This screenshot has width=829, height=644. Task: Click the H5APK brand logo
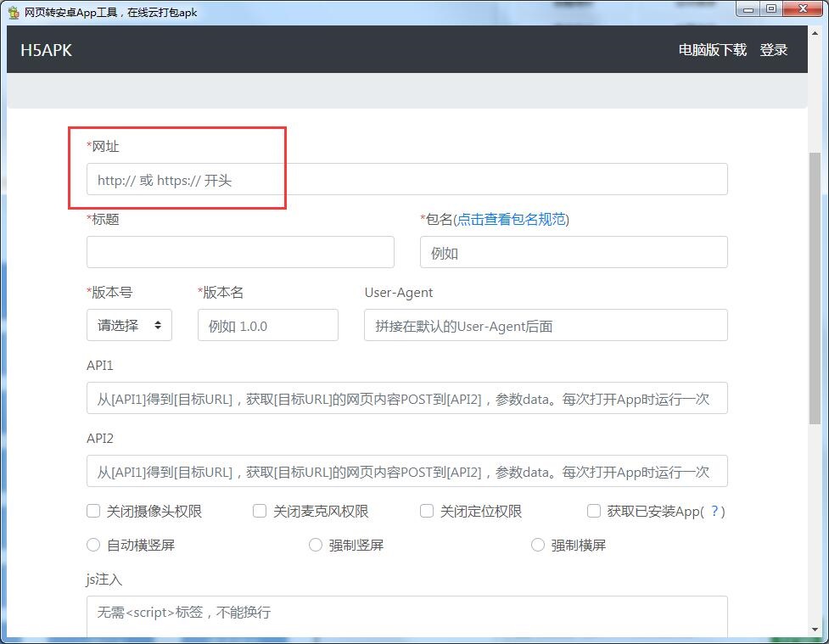pos(46,50)
